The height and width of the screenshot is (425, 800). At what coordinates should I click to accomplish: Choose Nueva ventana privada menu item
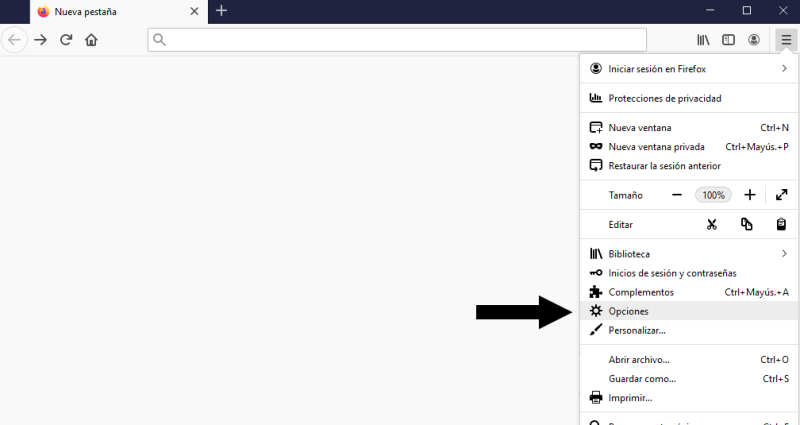(x=690, y=147)
